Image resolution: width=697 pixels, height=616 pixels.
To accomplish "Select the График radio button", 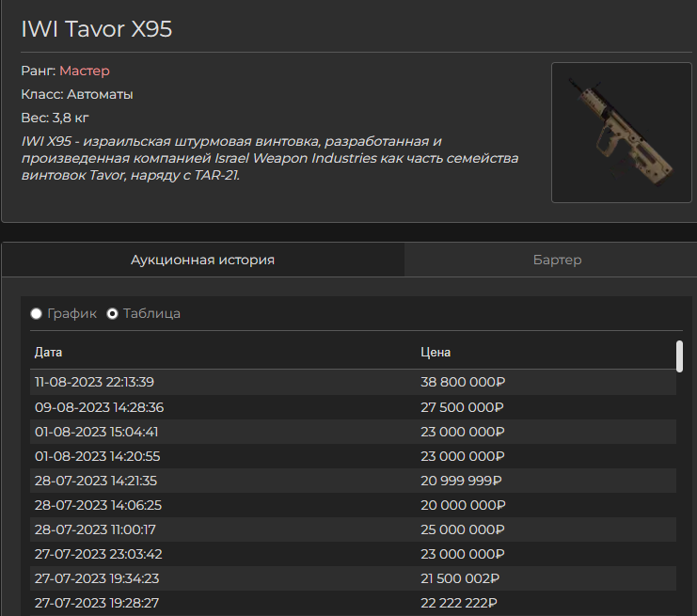I will pyautogui.click(x=36, y=314).
